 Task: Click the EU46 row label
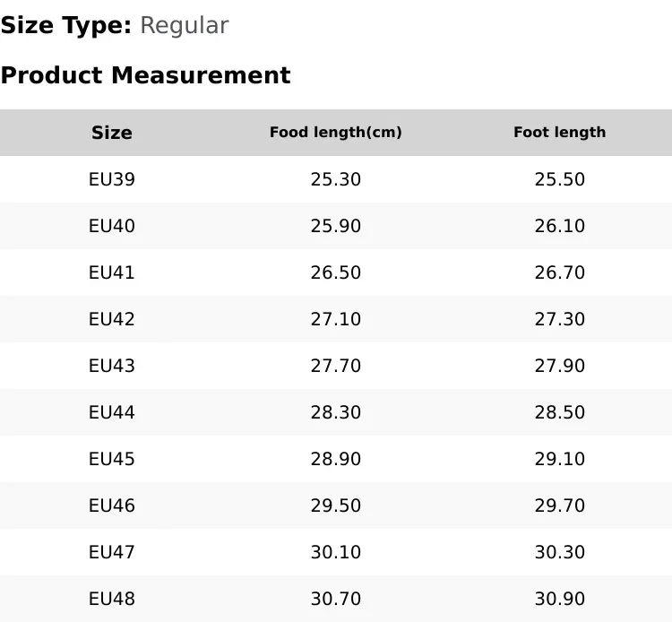112,505
